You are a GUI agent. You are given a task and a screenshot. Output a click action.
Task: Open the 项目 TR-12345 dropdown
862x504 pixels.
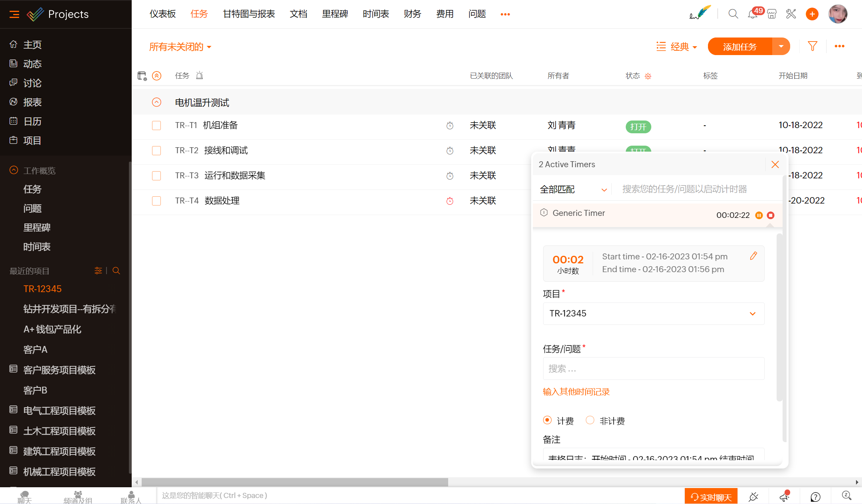653,314
